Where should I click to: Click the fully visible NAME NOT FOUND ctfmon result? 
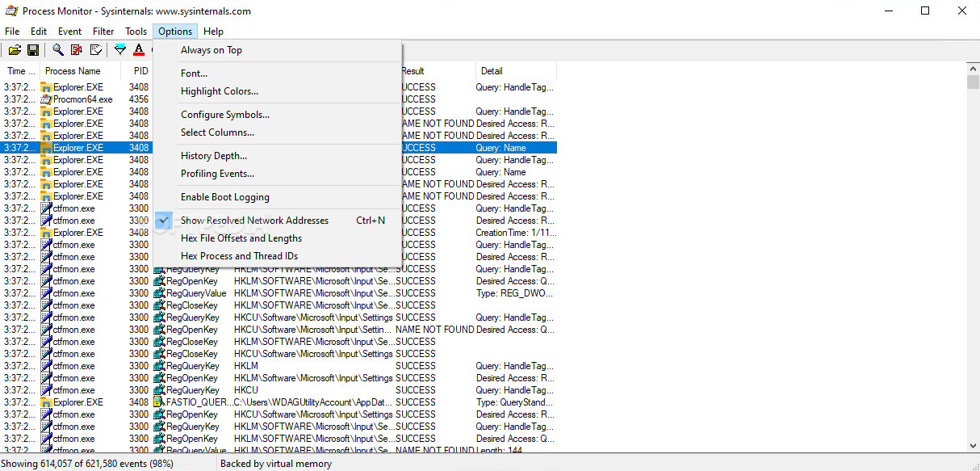435,330
